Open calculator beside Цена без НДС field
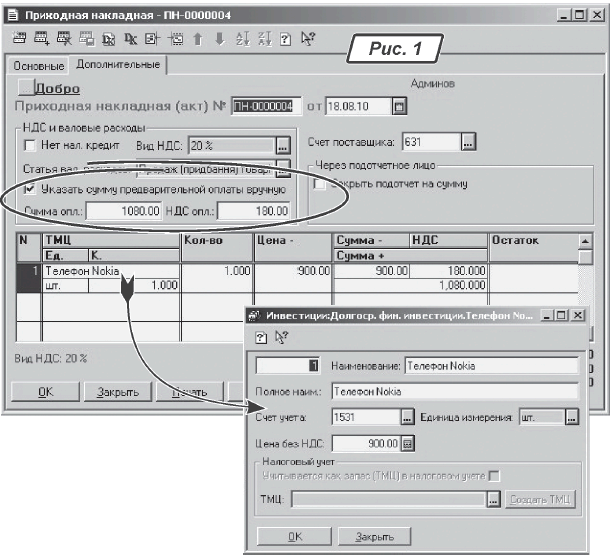Screen dimensions: 613x557 408,443
